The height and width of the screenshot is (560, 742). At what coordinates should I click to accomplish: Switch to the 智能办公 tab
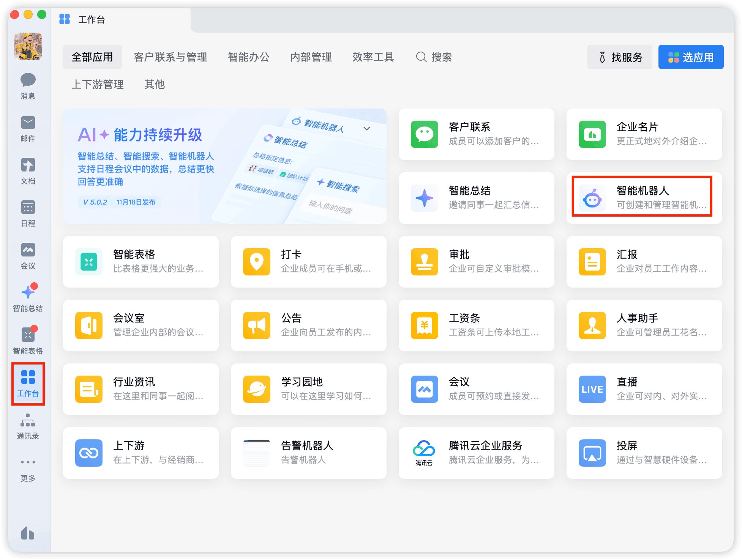tap(248, 57)
